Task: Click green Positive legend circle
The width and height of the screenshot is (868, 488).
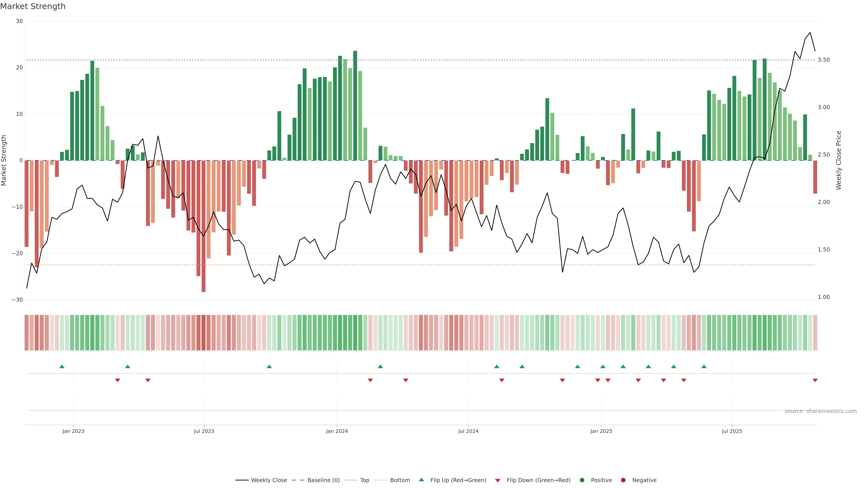Action: [582, 480]
